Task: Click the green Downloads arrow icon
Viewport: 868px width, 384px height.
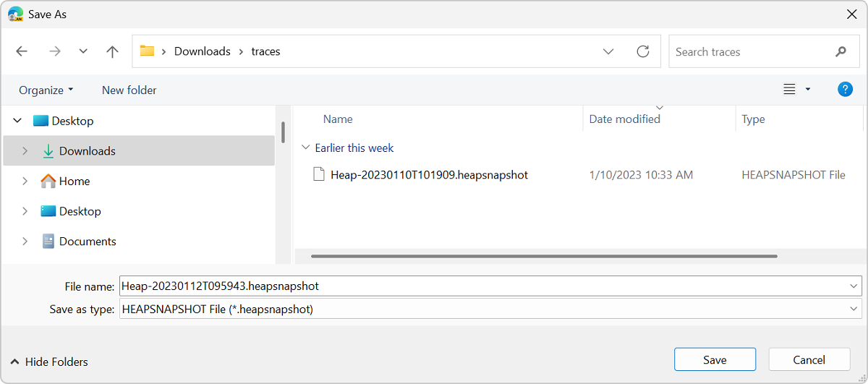Action: [48, 151]
